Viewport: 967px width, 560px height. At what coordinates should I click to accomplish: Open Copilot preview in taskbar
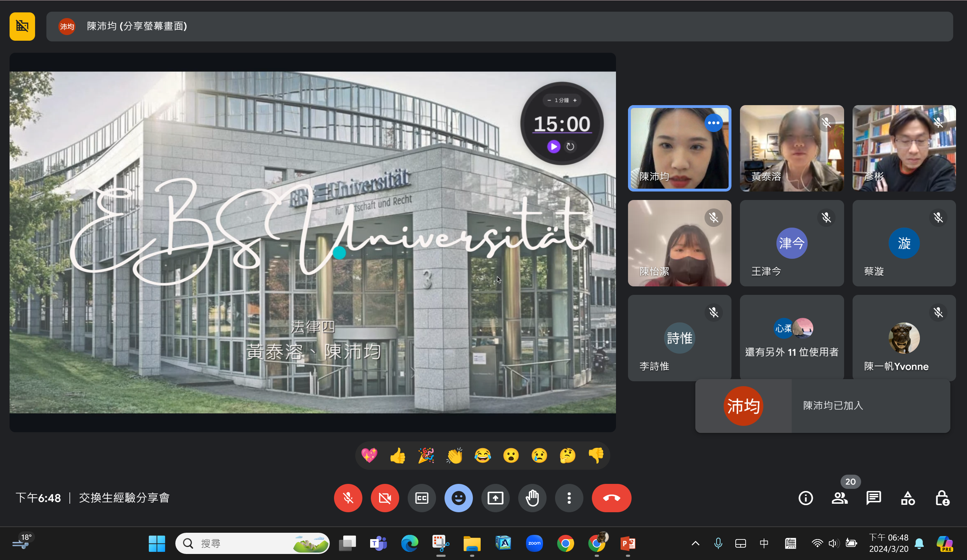pyautogui.click(x=944, y=543)
